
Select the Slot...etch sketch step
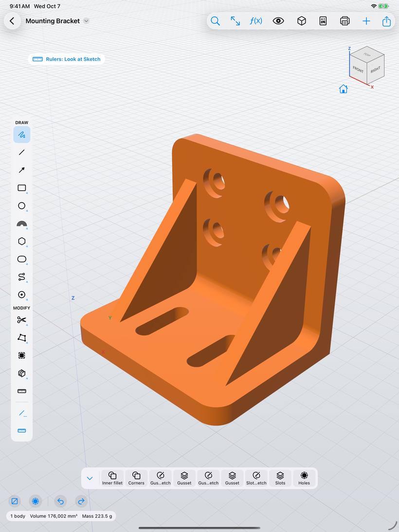coord(256,478)
